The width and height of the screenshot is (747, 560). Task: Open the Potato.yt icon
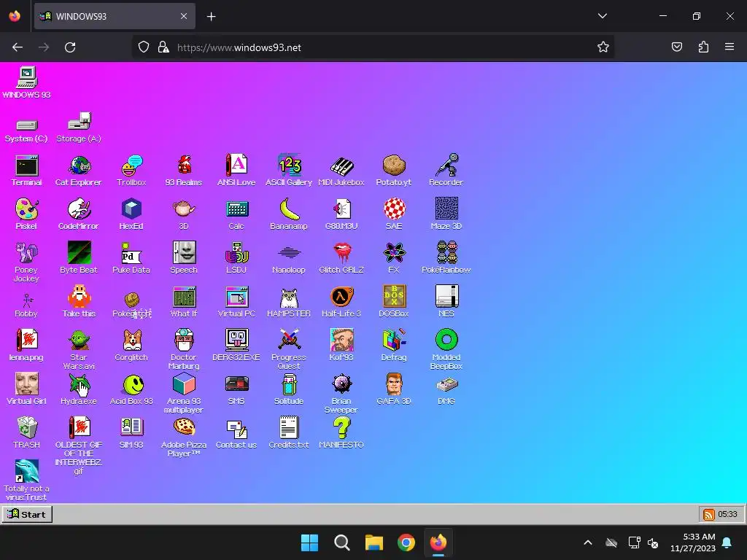(393, 170)
